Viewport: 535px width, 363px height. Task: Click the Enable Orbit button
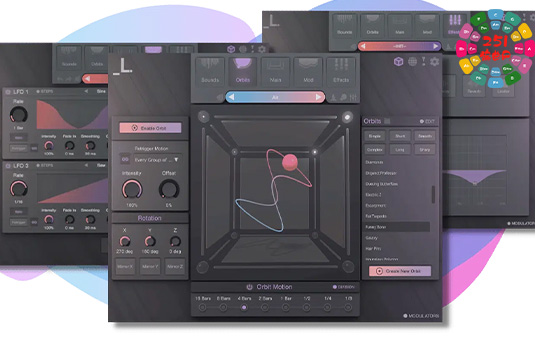tap(150, 128)
